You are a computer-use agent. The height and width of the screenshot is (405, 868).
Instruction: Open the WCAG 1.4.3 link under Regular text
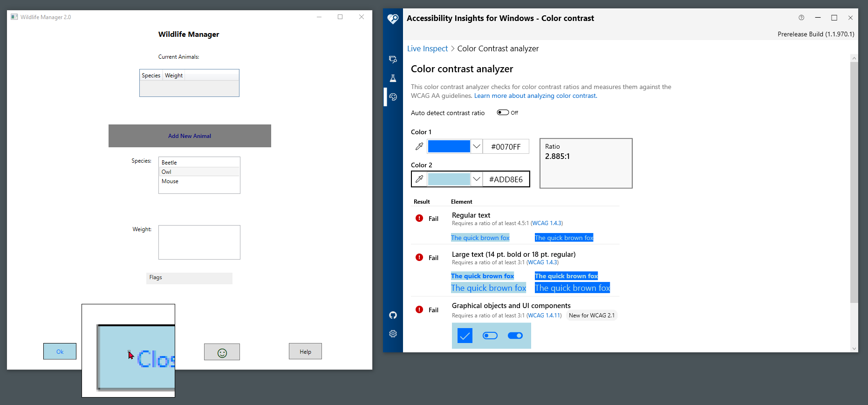(547, 223)
